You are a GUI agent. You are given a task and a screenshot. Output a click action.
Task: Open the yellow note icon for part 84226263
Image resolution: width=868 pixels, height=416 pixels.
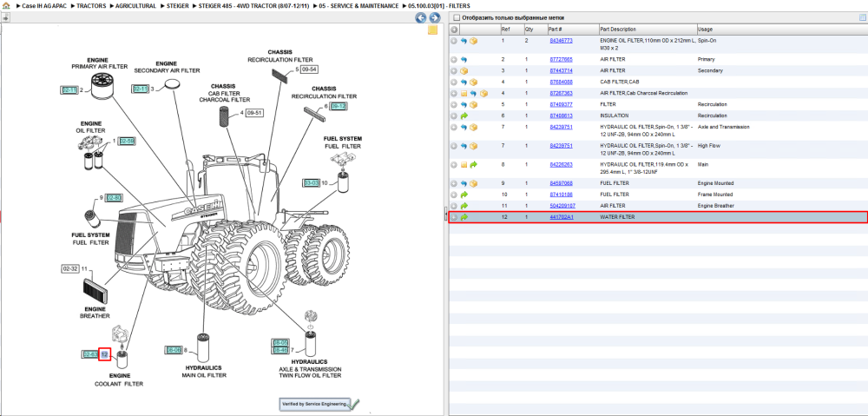(x=464, y=165)
